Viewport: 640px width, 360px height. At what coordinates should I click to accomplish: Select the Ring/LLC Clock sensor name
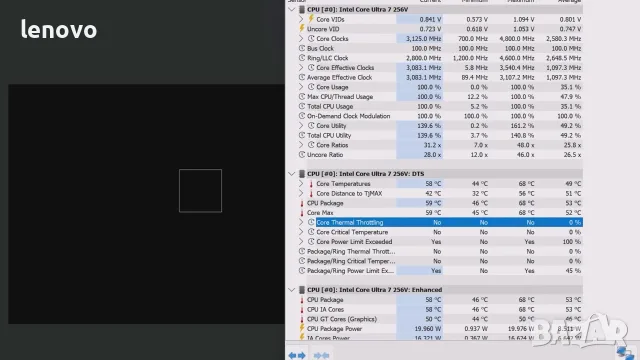328,58
